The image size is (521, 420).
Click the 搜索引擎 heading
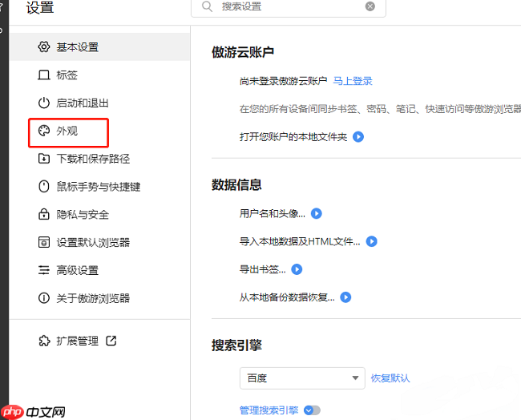pyautogui.click(x=236, y=345)
